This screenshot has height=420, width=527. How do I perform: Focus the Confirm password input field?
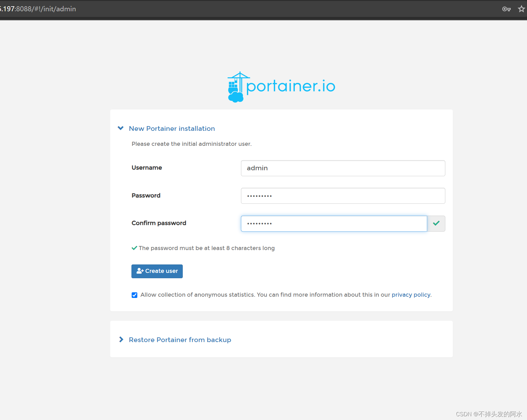click(x=334, y=223)
